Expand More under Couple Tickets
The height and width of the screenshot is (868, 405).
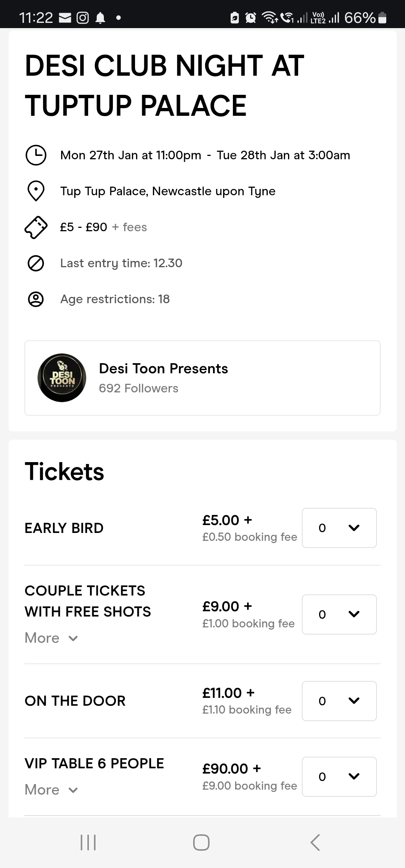point(51,638)
